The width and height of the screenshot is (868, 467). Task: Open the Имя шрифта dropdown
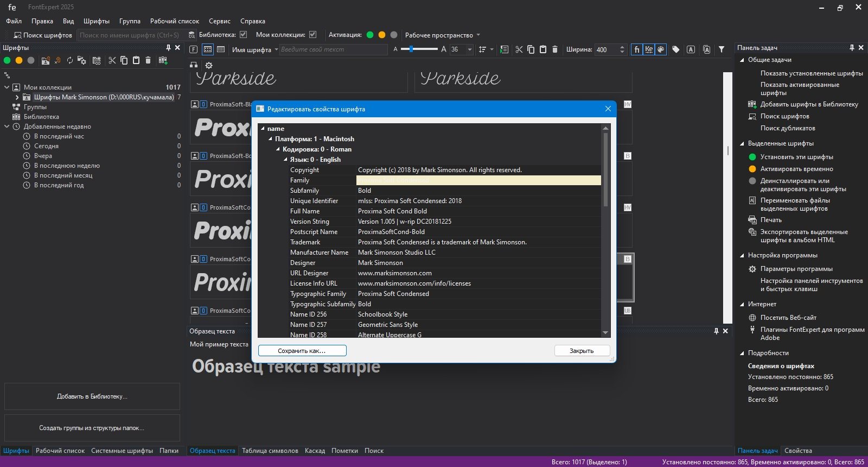[255, 49]
